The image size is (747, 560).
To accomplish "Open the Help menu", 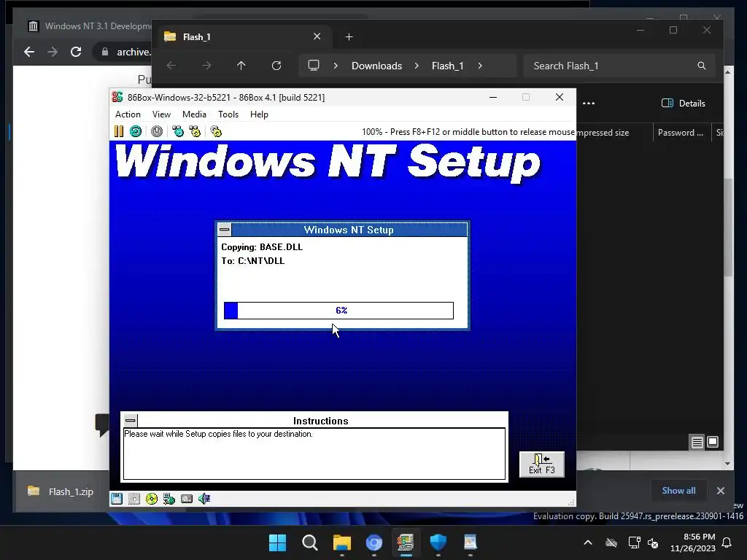I will (259, 114).
